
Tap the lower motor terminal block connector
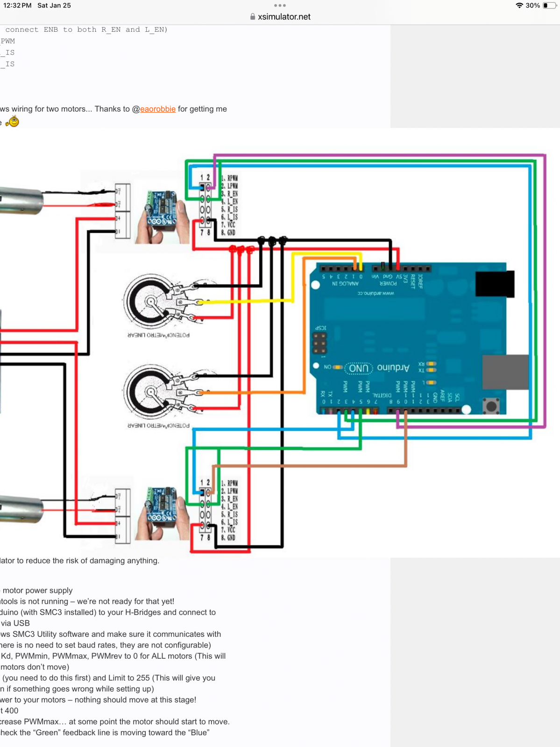pyautogui.click(x=122, y=516)
